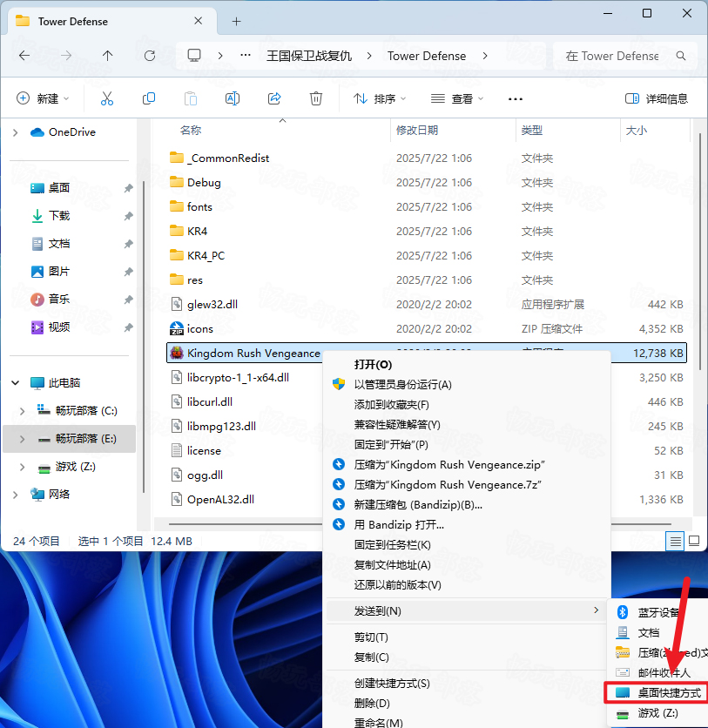The height and width of the screenshot is (728, 708).
Task: Click chevron after Tower Defense in address bar
Action: [485, 56]
